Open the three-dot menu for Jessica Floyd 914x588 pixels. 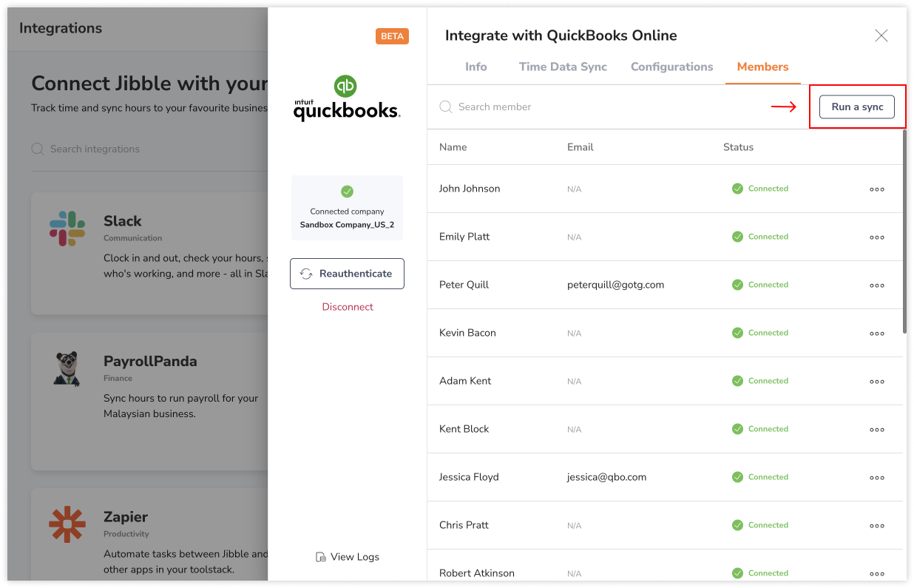pyautogui.click(x=877, y=478)
